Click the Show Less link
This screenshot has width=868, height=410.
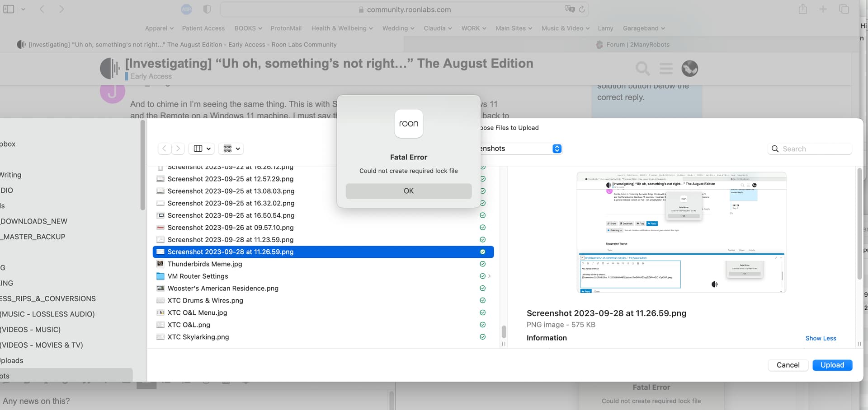pos(821,338)
